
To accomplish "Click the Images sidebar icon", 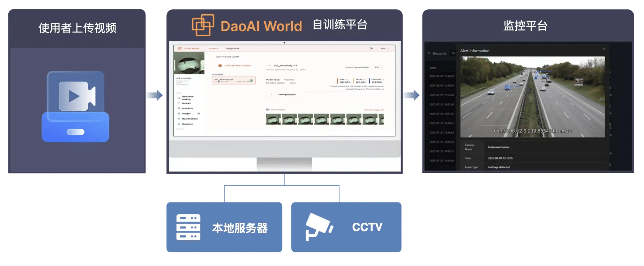I will coord(179,113).
